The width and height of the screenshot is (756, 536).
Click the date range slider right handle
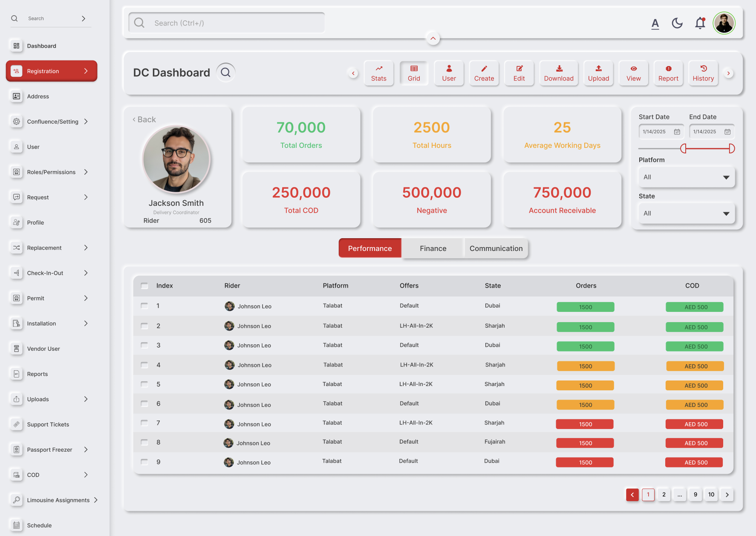(x=731, y=149)
